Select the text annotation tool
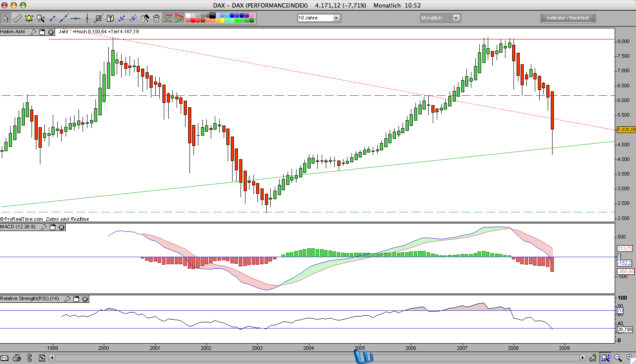The image size is (636, 364). pyautogui.click(x=110, y=18)
